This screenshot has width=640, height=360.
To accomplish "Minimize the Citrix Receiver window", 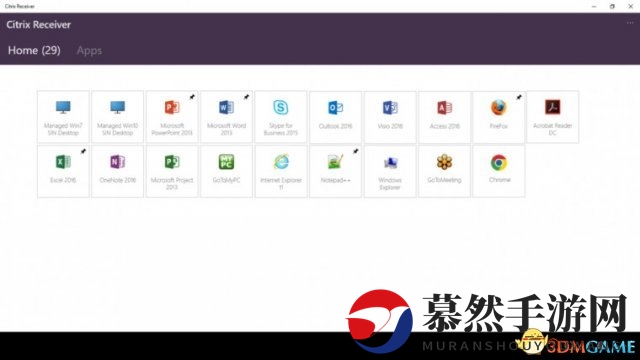I will point(594,6).
